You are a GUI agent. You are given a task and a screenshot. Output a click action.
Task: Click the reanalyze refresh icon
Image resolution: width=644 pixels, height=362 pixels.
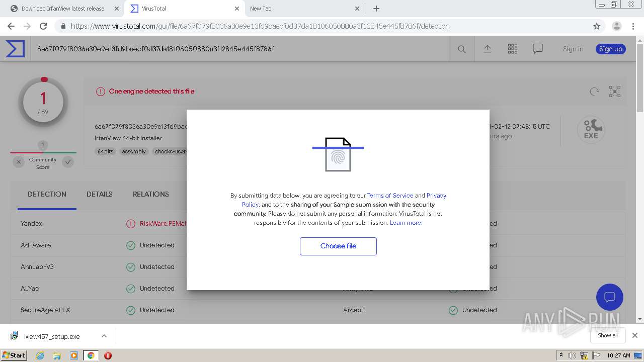coord(594,92)
